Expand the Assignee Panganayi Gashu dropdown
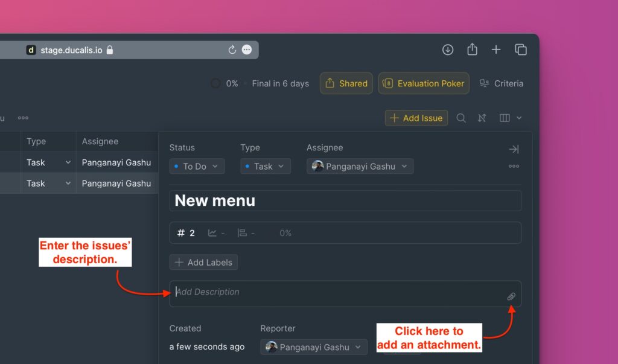Viewport: 618px width, 364px height. 360,167
